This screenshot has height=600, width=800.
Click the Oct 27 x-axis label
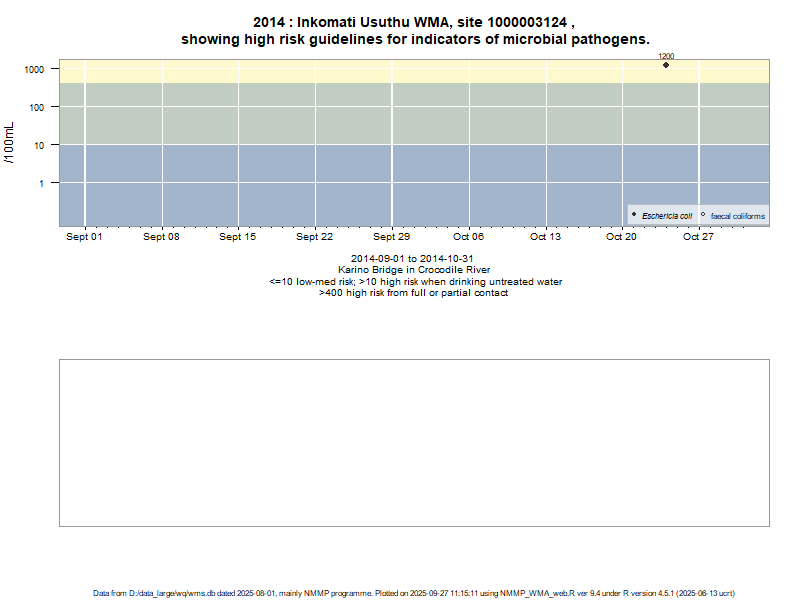[698, 237]
